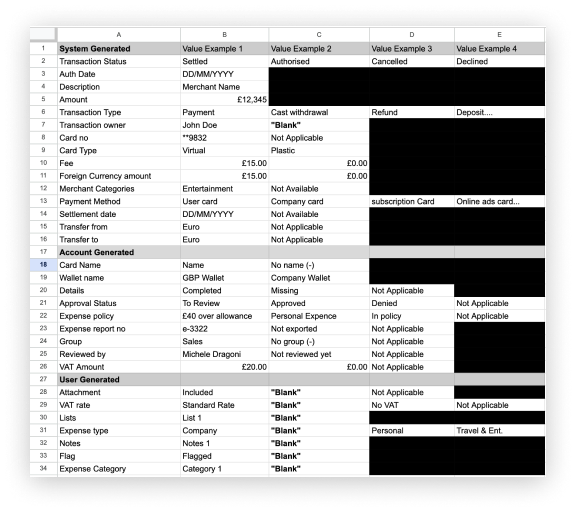Click the 'Payment' cell in row 6

(x=224, y=112)
